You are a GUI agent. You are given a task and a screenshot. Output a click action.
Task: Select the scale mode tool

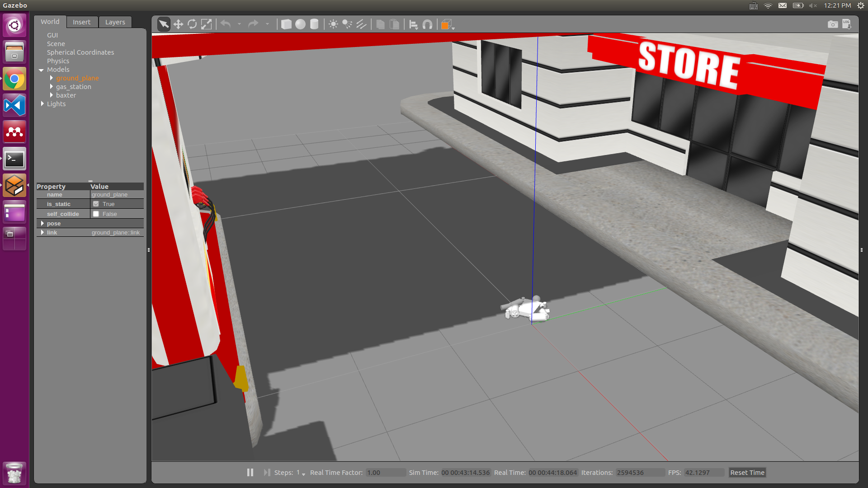click(206, 24)
